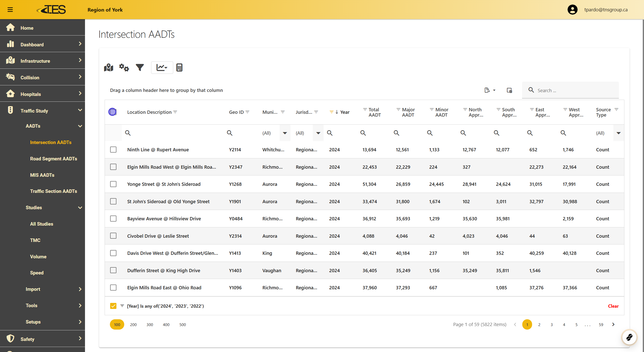The width and height of the screenshot is (644, 352).
Task: Click the red Clear filter link
Action: point(613,306)
